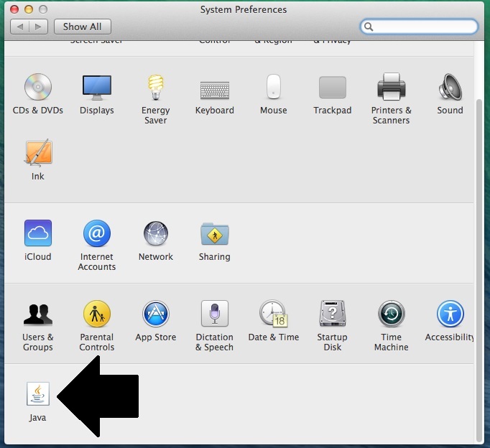The height and width of the screenshot is (448, 490).
Task: Click the back navigation arrow
Action: coord(20,27)
